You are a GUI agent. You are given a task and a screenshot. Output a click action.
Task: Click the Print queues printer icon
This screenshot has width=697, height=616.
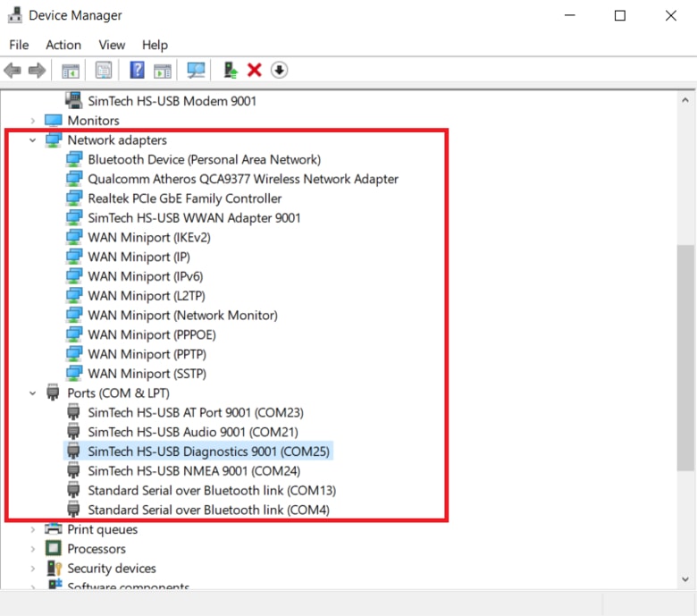(x=54, y=528)
